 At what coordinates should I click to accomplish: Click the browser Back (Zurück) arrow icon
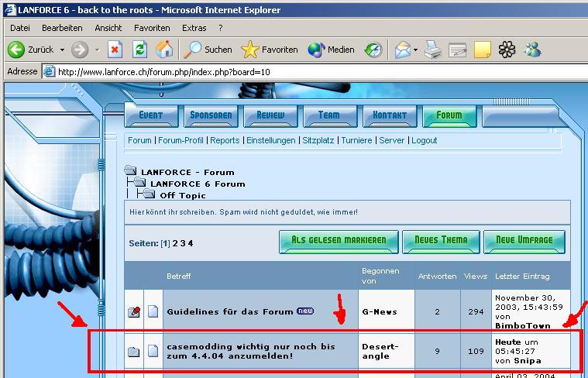click(16, 50)
